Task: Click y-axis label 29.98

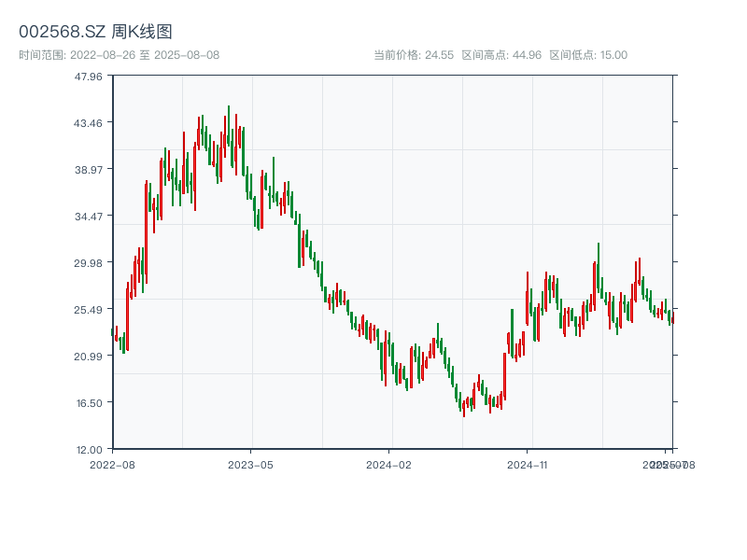Action: [88, 263]
